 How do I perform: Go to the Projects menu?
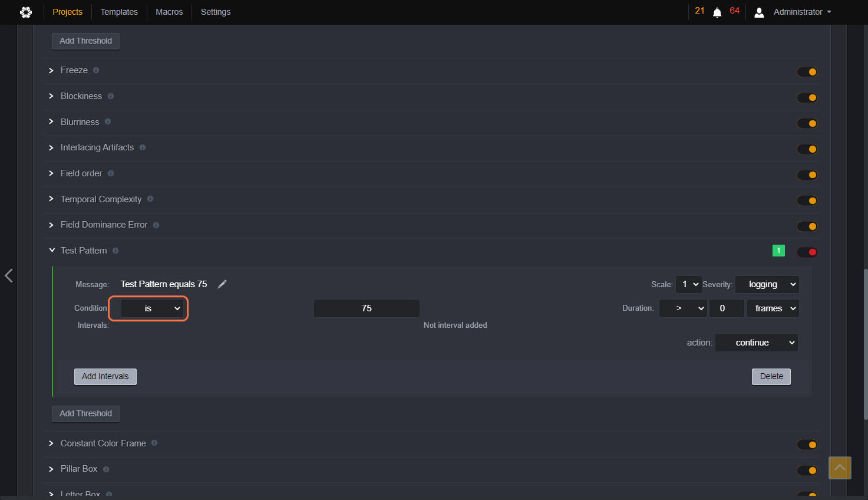(68, 12)
